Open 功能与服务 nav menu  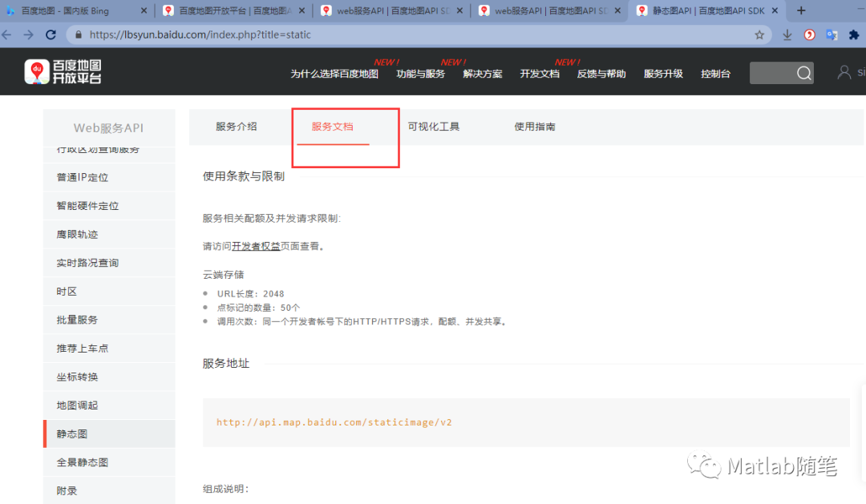(x=420, y=74)
